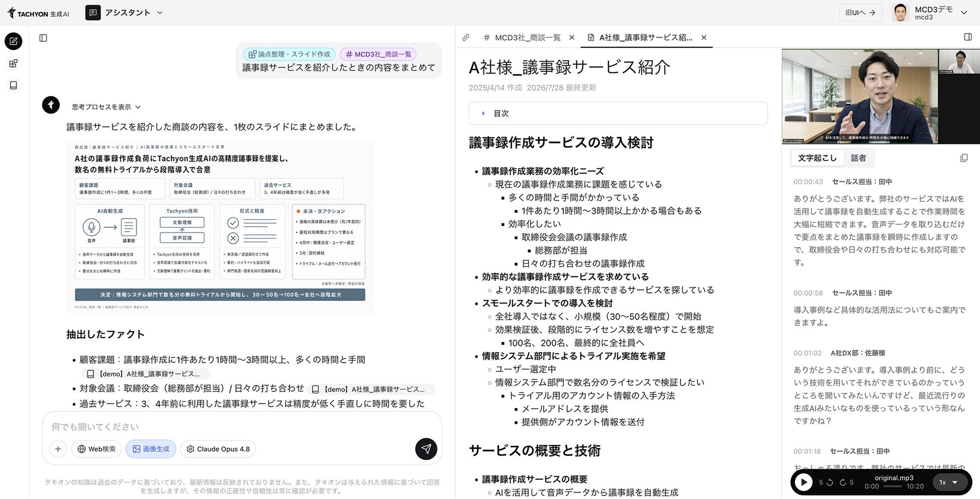Click the TACHYON 生成AI logo
Screen dimensions: 980x499
pos(38,13)
